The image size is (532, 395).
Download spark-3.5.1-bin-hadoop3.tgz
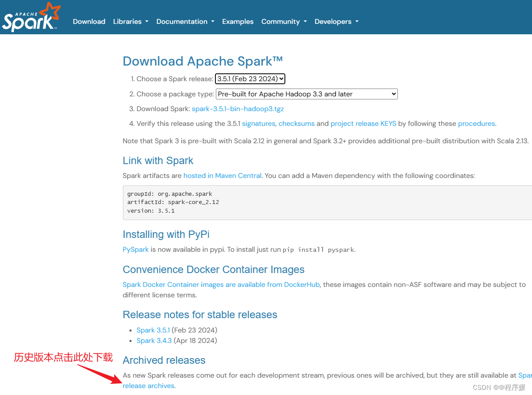[238, 109]
